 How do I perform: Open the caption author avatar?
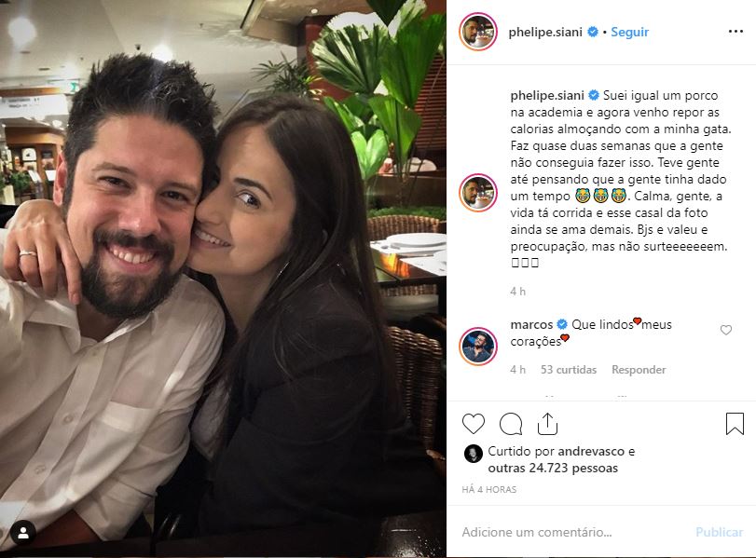(478, 193)
